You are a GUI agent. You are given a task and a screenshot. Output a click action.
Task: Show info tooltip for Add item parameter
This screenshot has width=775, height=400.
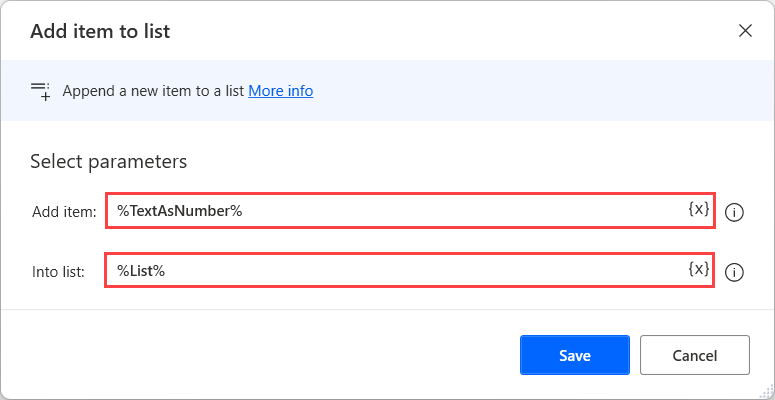coord(734,212)
